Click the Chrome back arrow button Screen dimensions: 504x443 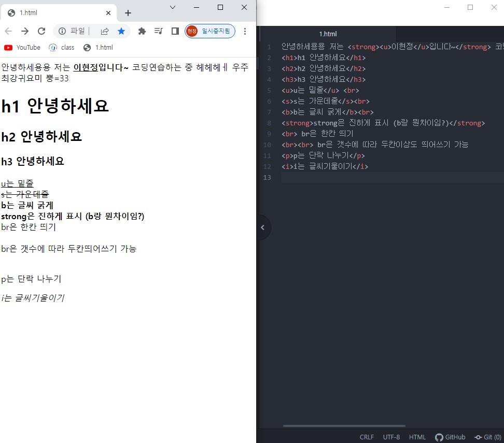(8, 31)
